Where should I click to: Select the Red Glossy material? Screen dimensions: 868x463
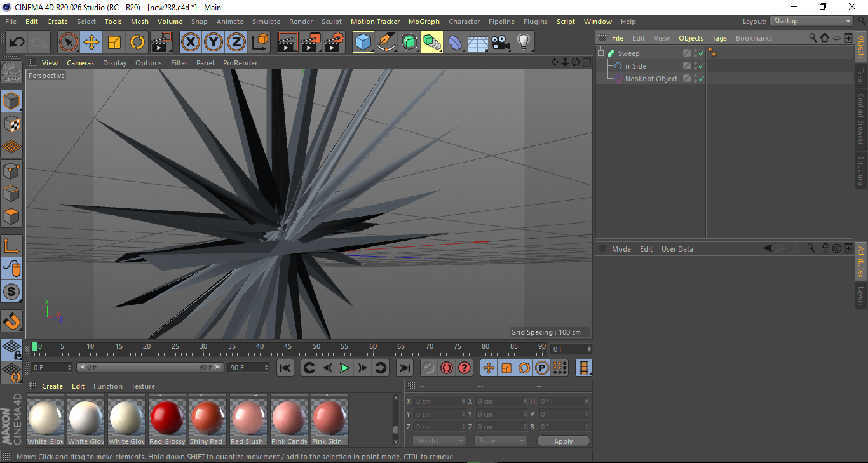[x=167, y=421]
